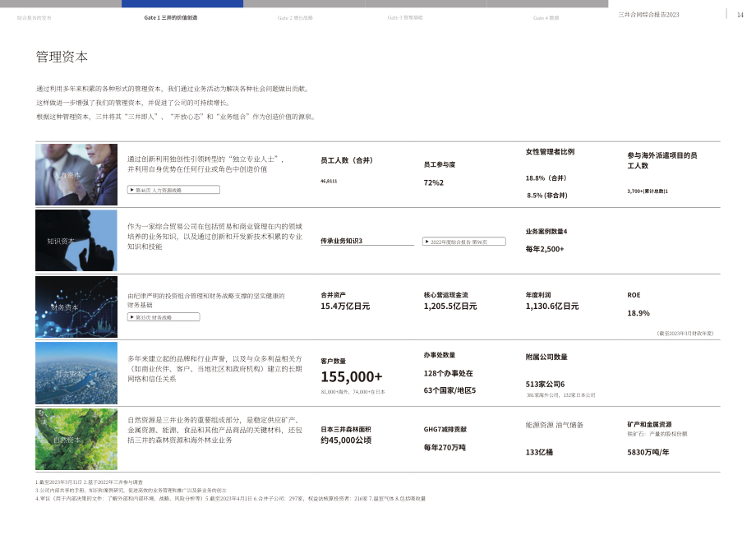Select the 知识资本 thumbnail image

(76, 241)
